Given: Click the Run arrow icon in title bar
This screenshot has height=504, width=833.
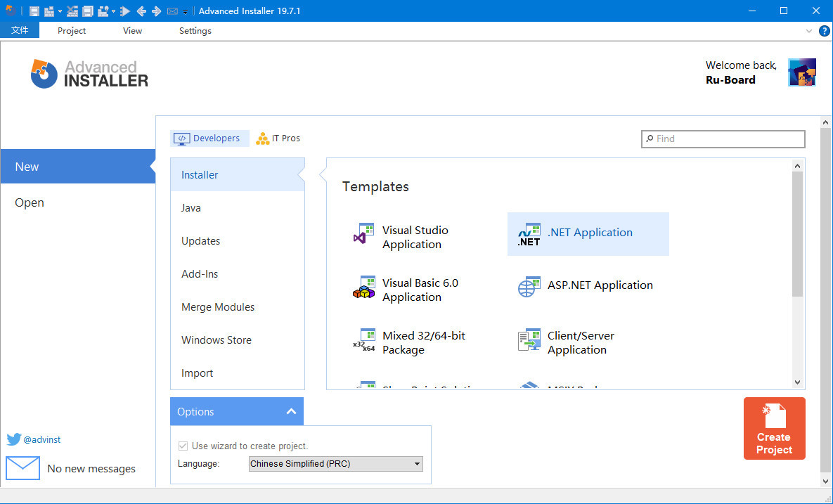Looking at the screenshot, I should (124, 11).
